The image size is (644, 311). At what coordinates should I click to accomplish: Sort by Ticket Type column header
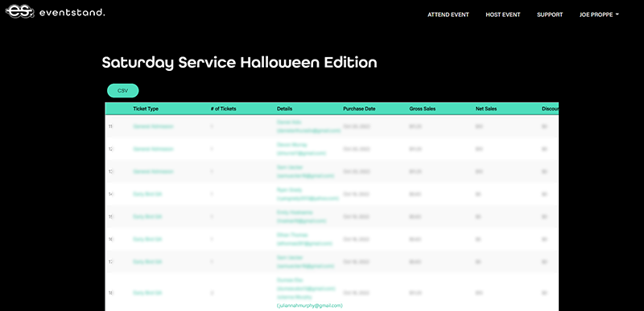click(146, 109)
